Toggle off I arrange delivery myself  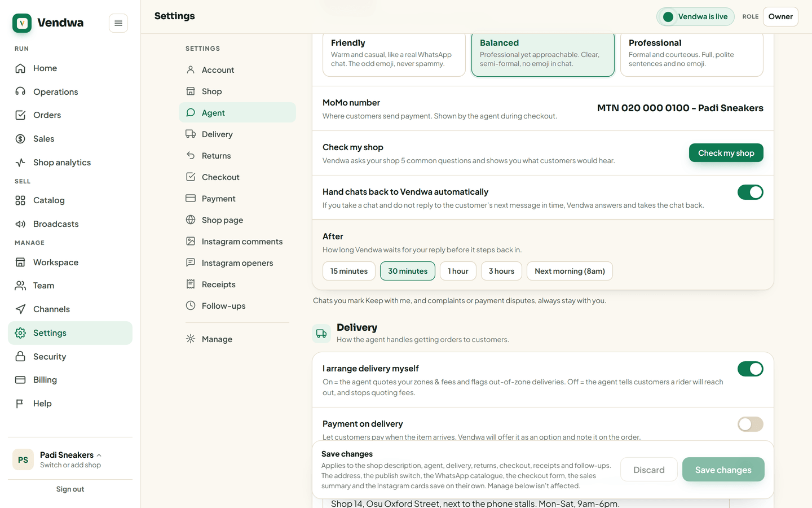click(751, 369)
